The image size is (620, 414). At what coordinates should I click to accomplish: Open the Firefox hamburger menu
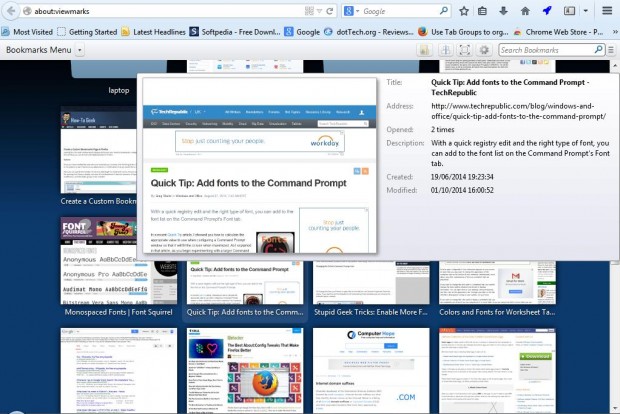pyautogui.click(x=608, y=11)
